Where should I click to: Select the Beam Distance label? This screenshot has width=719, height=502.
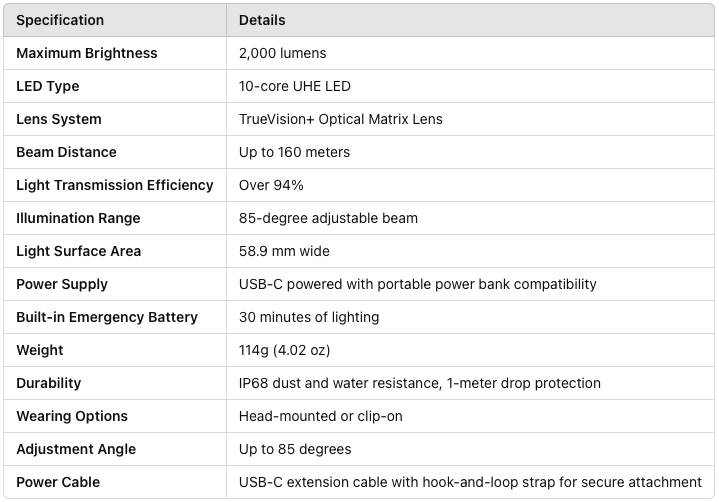[x=66, y=152]
